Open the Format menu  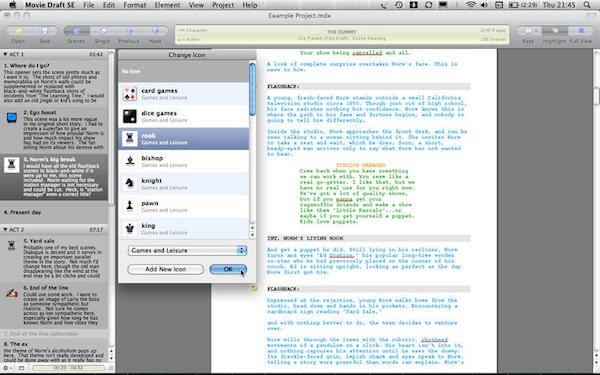(x=135, y=5)
